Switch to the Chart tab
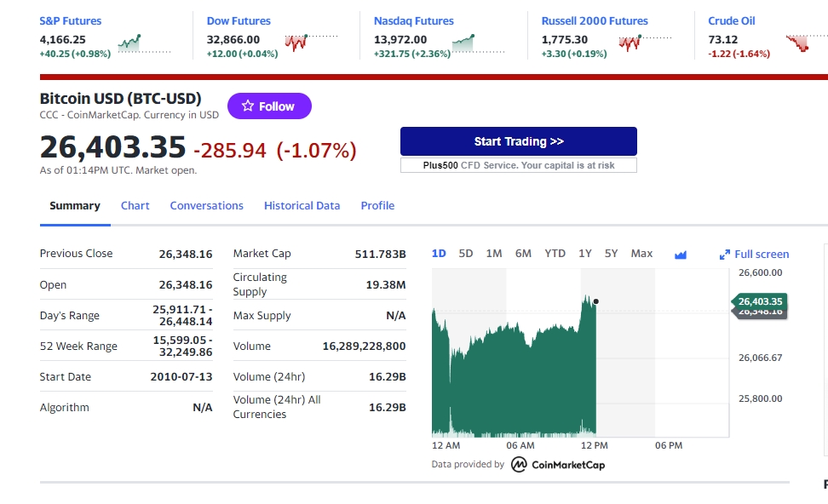Image resolution: width=828 pixels, height=504 pixels. point(135,206)
